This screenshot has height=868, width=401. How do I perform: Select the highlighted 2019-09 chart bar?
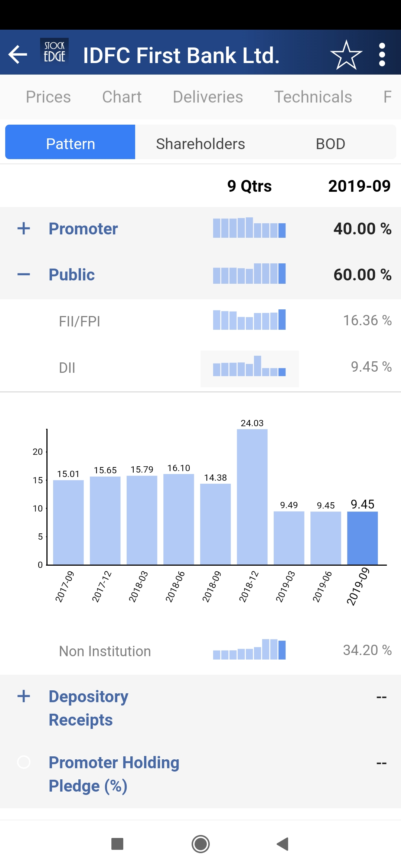362,538
